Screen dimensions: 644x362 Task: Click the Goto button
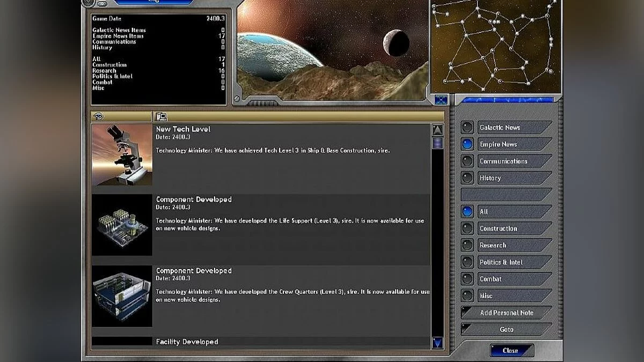pyautogui.click(x=506, y=329)
